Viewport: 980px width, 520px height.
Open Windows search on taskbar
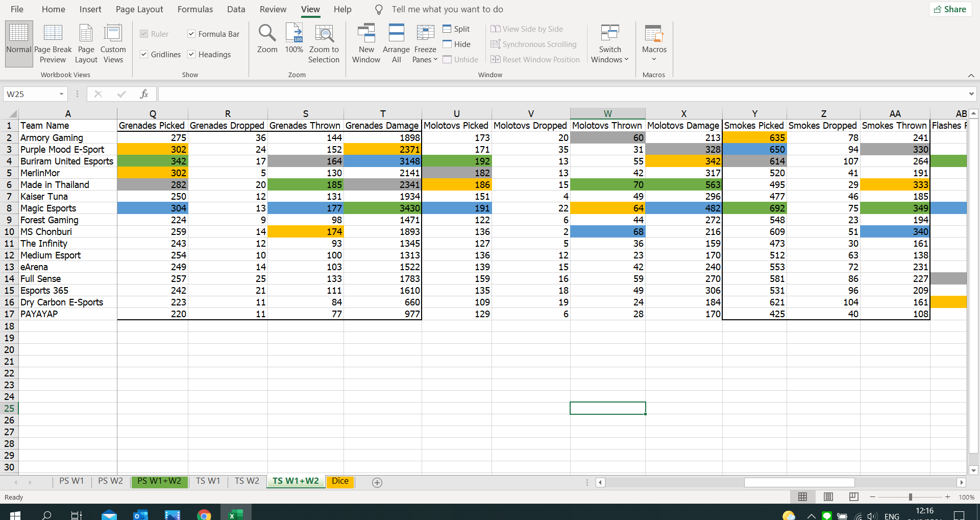click(46, 514)
